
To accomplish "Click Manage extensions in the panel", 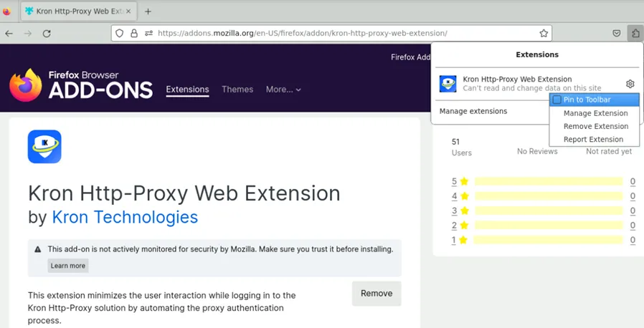I will tap(473, 111).
